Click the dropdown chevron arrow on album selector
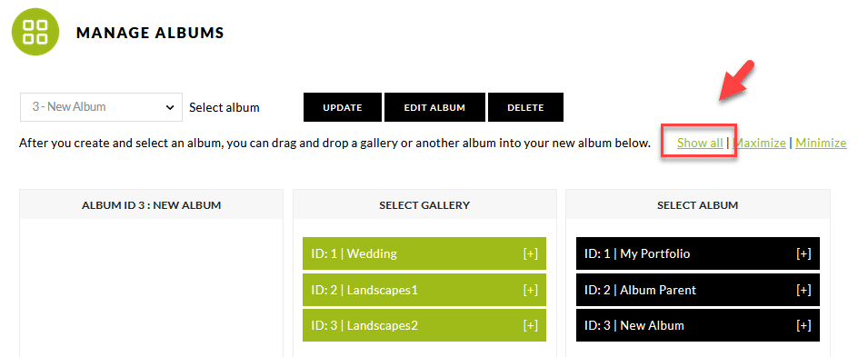This screenshot has width=868, height=357. (x=170, y=107)
